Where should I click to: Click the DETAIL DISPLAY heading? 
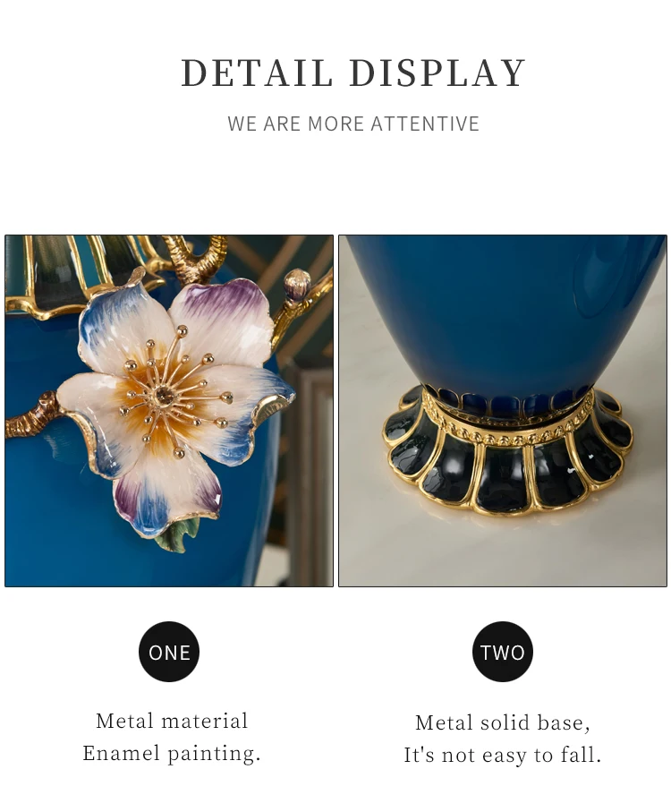(354, 73)
